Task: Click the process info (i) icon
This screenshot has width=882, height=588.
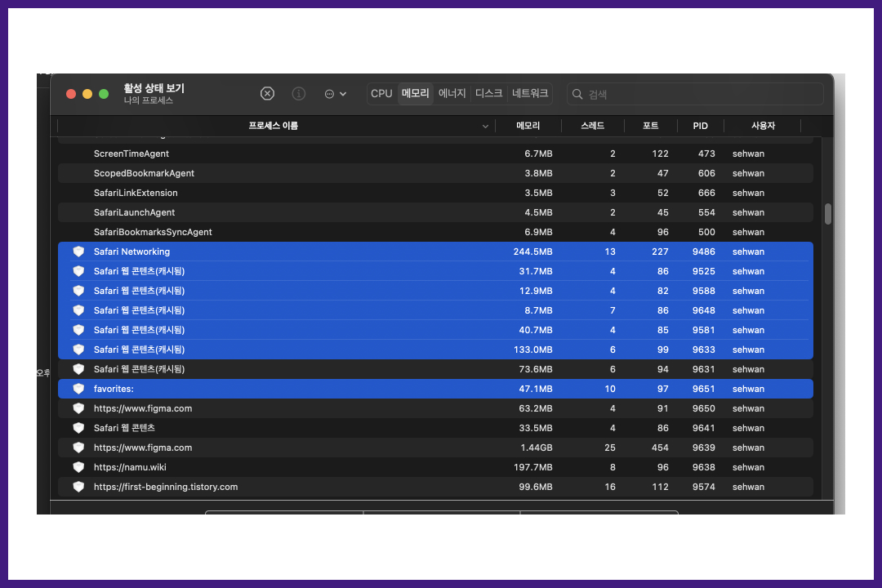Action: click(299, 93)
